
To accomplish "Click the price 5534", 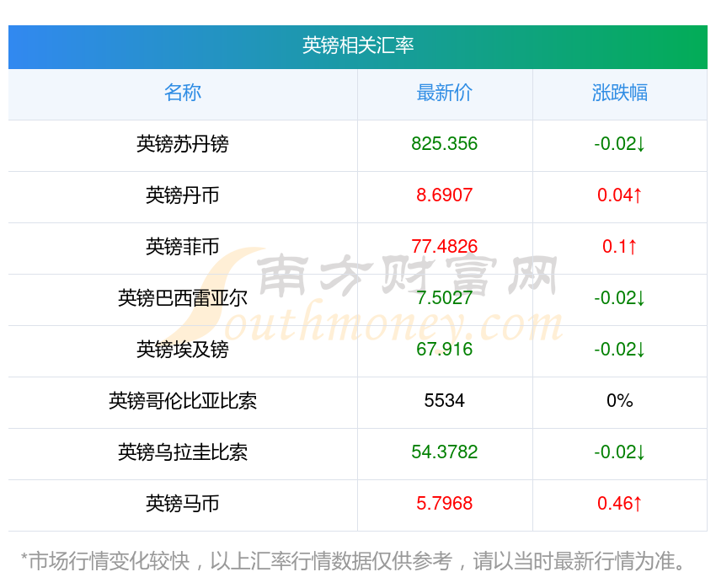I will (x=444, y=401).
